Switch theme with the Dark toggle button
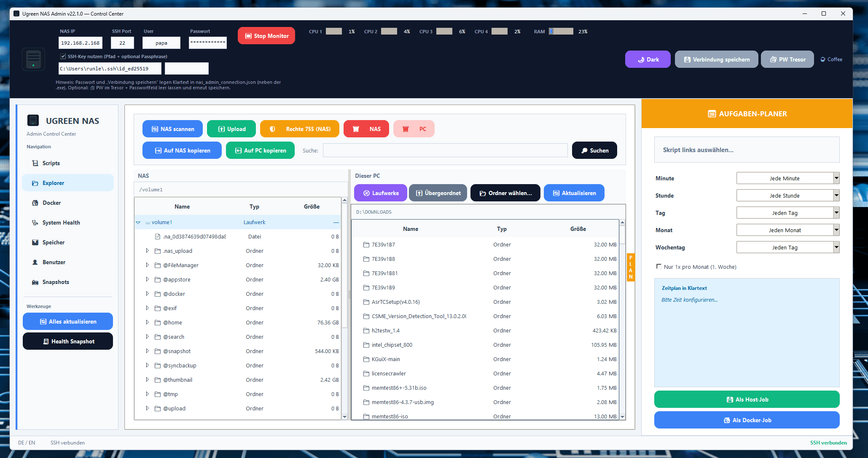Screen dimensions: 868x458 (x=648, y=59)
